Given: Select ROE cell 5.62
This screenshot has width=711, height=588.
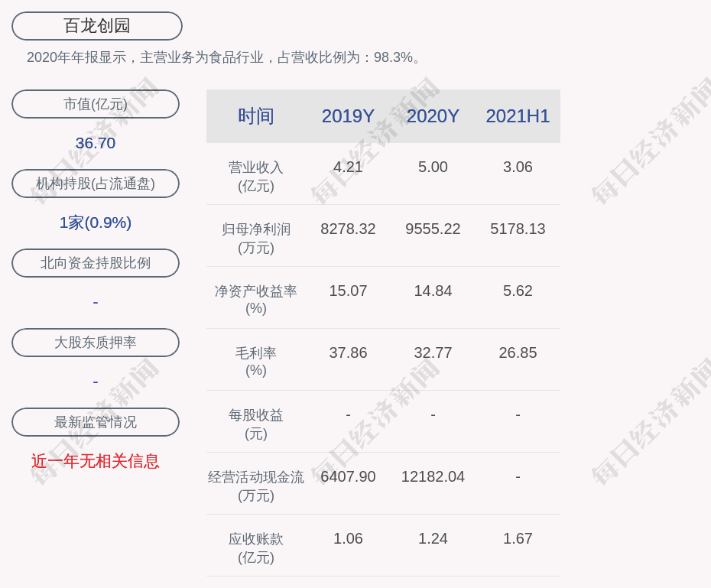Looking at the screenshot, I should (x=518, y=291).
